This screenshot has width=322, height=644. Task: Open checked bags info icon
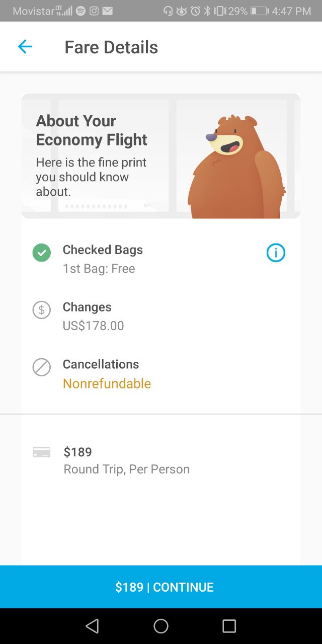click(276, 253)
